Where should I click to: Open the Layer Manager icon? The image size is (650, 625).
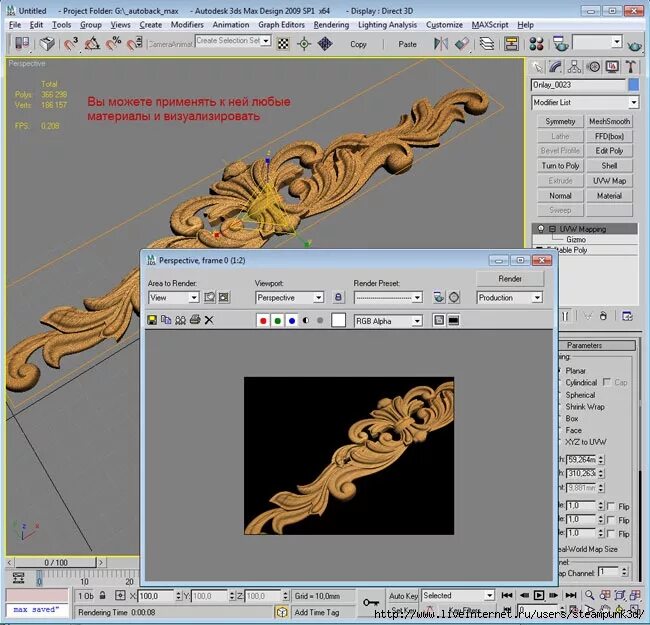point(487,44)
